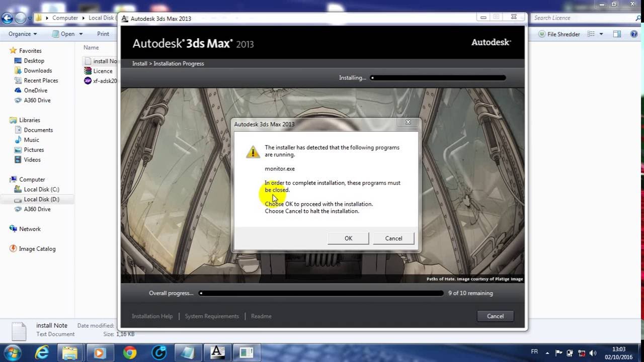Select Local Disk (D:)
Screen dimensions: 644x362
tap(41, 200)
